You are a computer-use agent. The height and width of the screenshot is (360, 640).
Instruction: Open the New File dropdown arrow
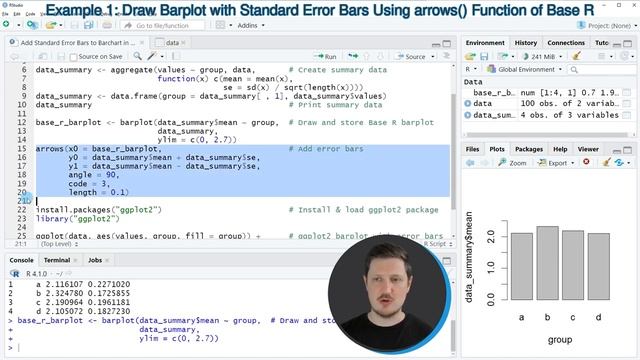tap(18, 25)
